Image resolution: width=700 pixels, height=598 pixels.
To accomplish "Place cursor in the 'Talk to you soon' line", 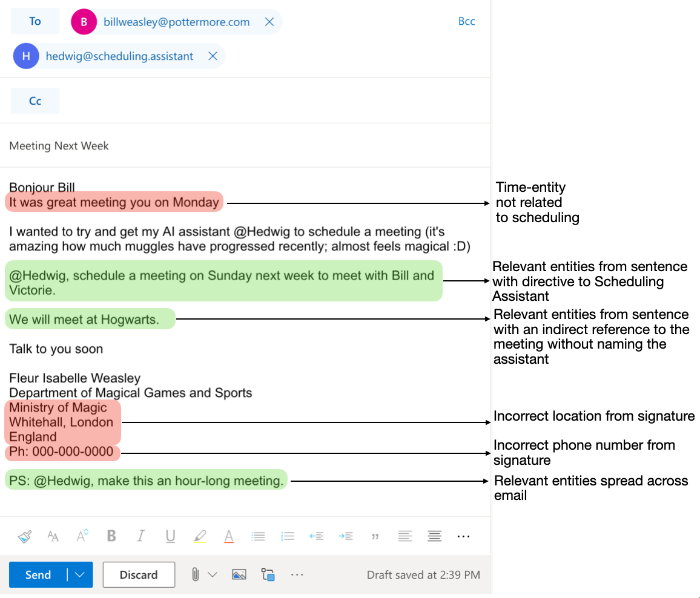I will 56,349.
